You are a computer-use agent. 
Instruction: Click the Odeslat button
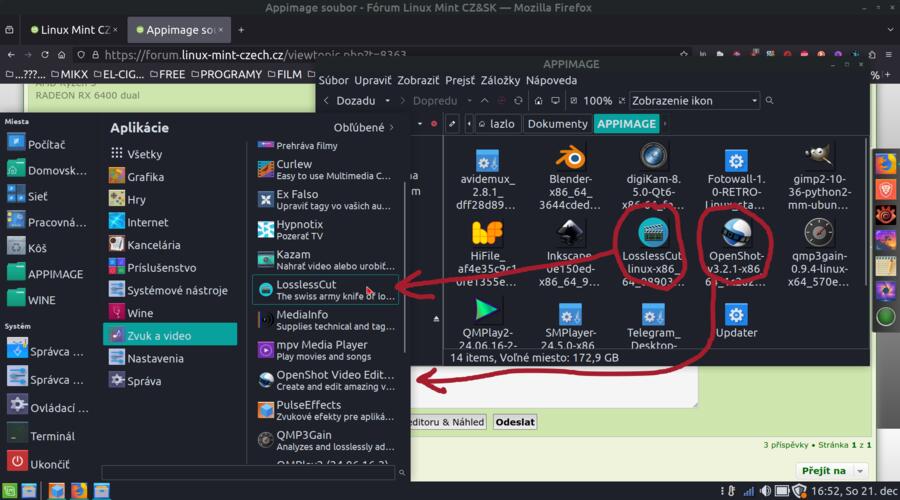click(x=515, y=422)
